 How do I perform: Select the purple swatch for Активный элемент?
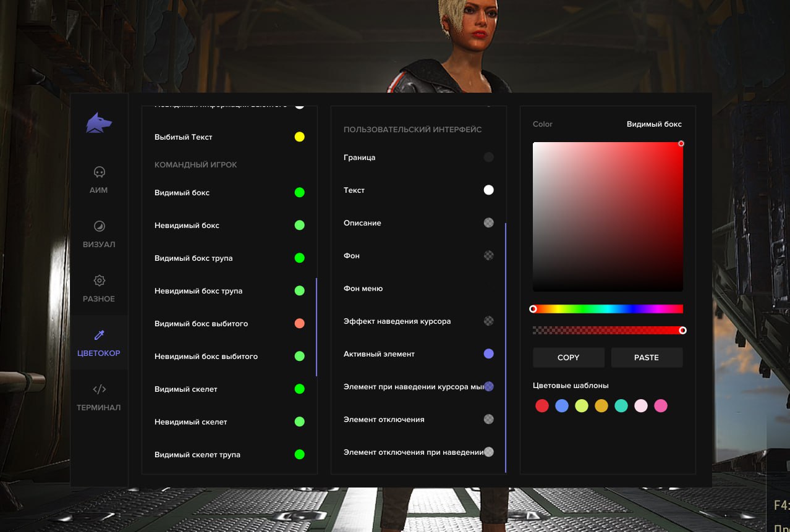pos(488,354)
